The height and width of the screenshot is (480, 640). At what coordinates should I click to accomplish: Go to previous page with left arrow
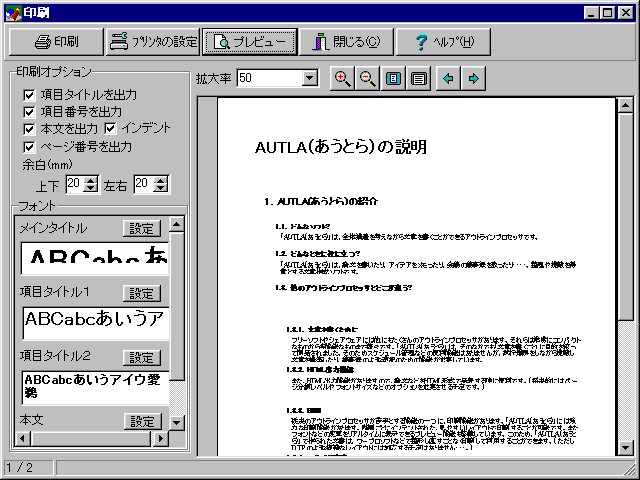point(448,78)
